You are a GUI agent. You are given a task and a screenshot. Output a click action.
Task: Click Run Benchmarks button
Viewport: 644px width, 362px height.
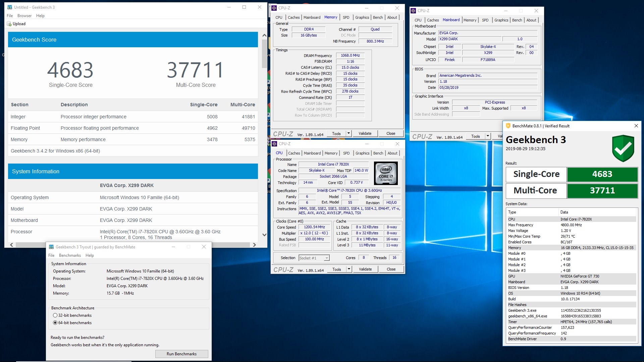[x=181, y=354]
